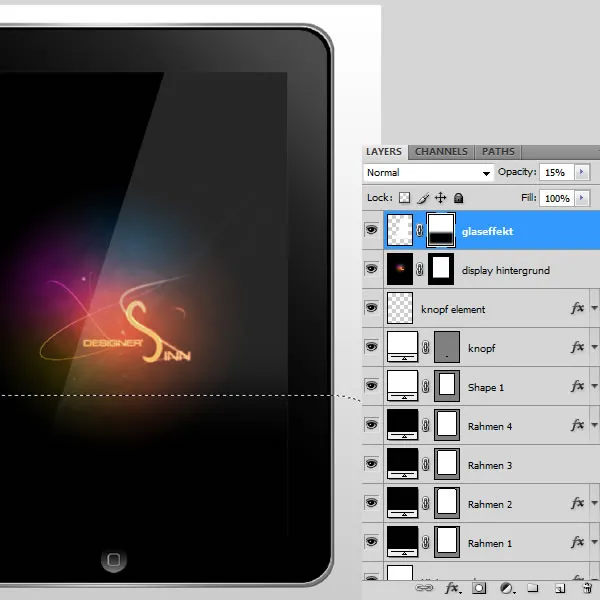Hide the Rahmen 3 layer
The image size is (600, 600).
point(371,464)
